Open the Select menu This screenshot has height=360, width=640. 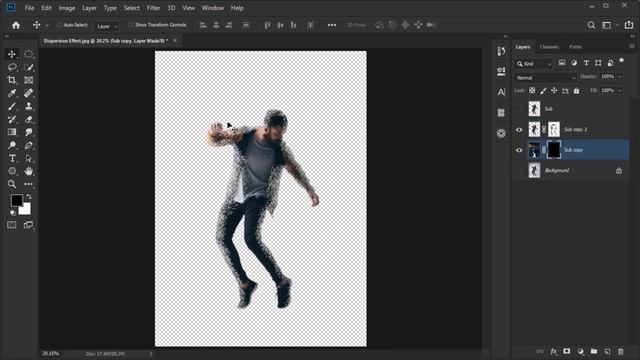tap(131, 8)
